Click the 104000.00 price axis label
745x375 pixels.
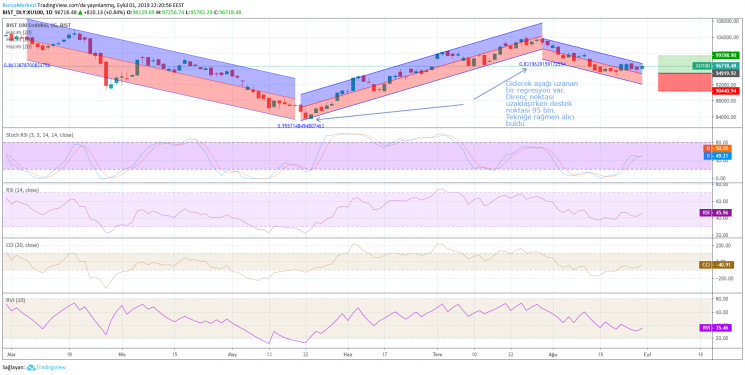pos(728,37)
